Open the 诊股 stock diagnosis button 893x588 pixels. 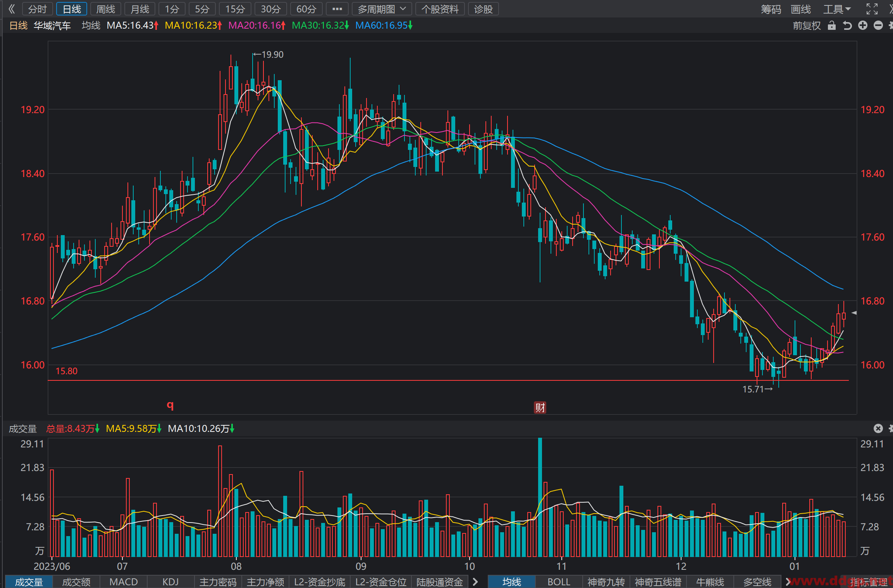483,9
